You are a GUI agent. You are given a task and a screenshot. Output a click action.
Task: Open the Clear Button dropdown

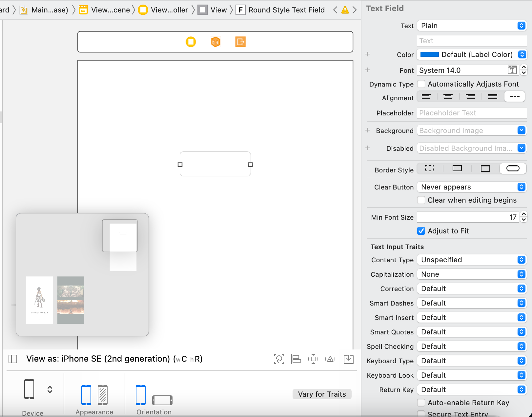click(472, 187)
